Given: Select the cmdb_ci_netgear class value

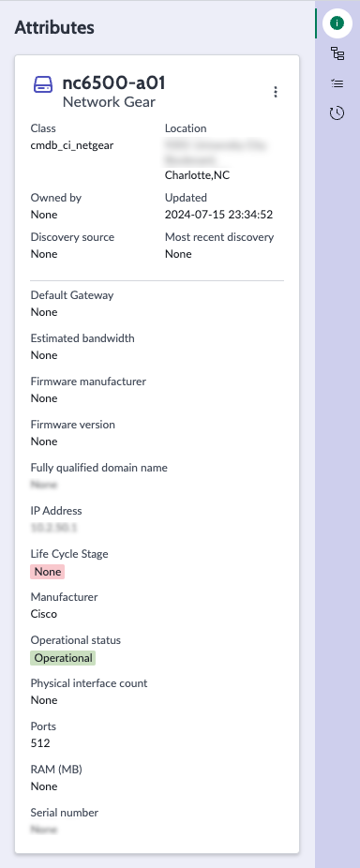Looking at the screenshot, I should pyautogui.click(x=72, y=145).
